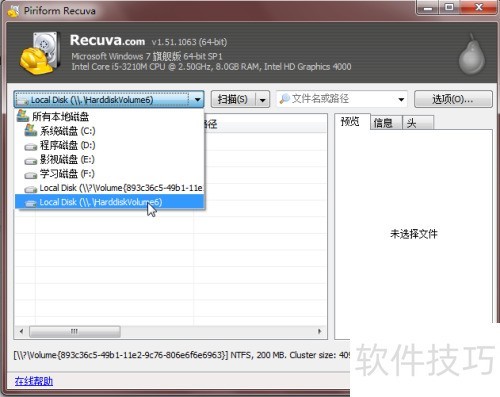Screen dimensions: 500x397
Task: Click drive icon of Local Disk Volume{893c36c5
Action: point(31,189)
